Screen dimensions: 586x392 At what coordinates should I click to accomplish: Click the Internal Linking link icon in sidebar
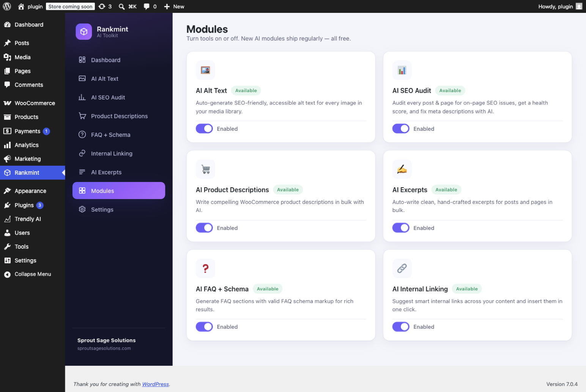click(x=82, y=153)
